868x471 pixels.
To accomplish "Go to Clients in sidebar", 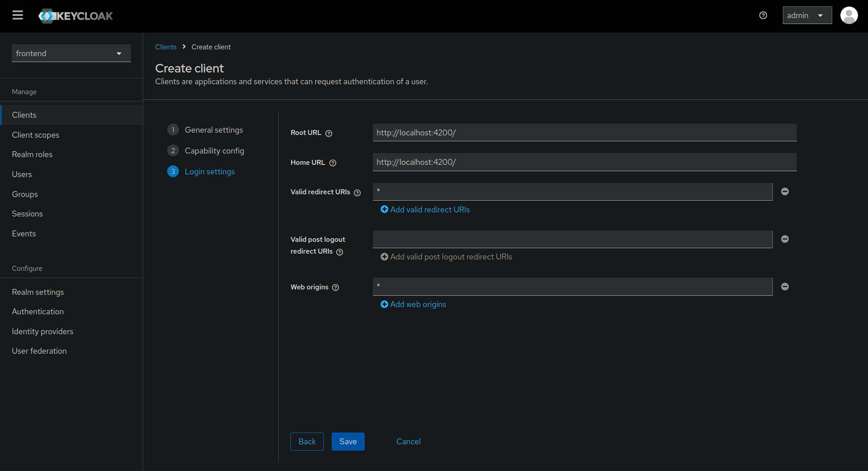I will point(71,115).
